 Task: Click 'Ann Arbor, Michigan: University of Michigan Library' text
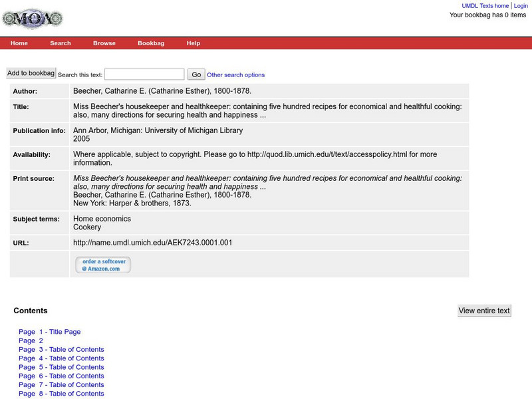tap(158, 130)
